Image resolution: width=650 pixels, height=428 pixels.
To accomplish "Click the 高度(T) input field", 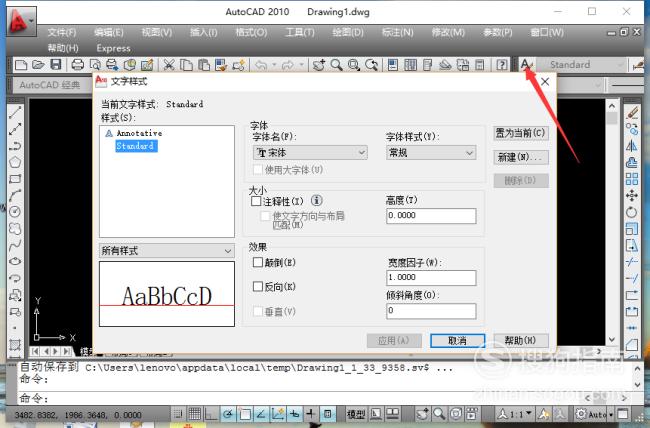I will pos(431,216).
